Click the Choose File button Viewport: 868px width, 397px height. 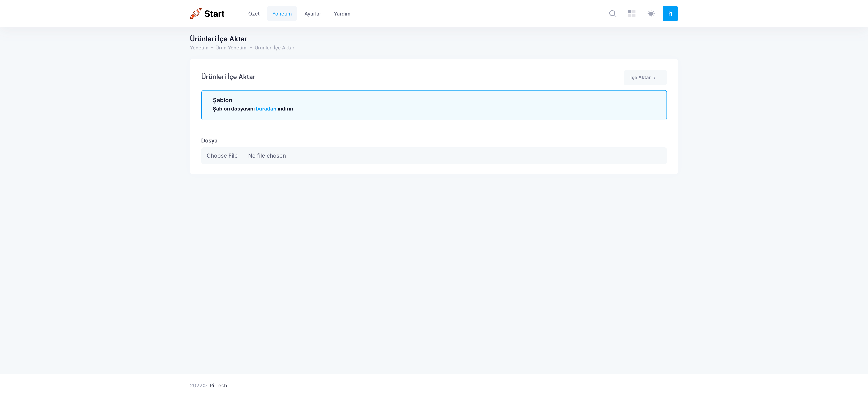pyautogui.click(x=222, y=156)
